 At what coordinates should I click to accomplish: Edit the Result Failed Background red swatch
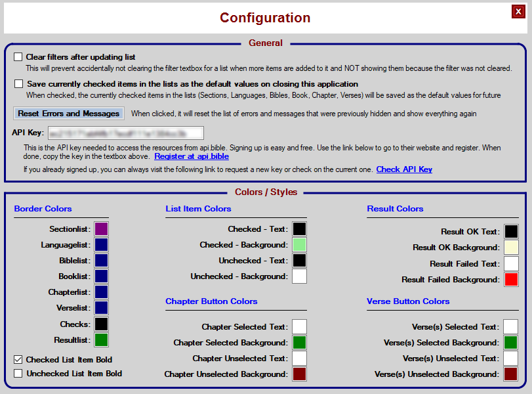[511, 280]
